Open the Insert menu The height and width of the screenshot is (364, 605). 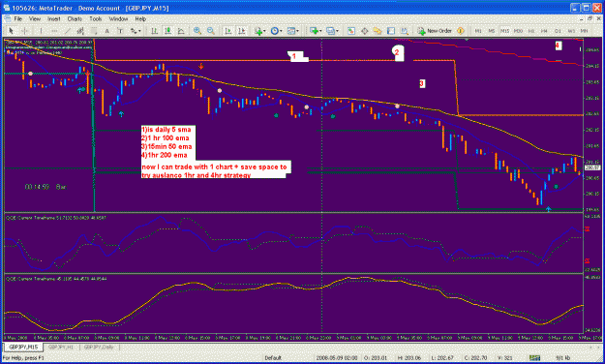point(53,18)
